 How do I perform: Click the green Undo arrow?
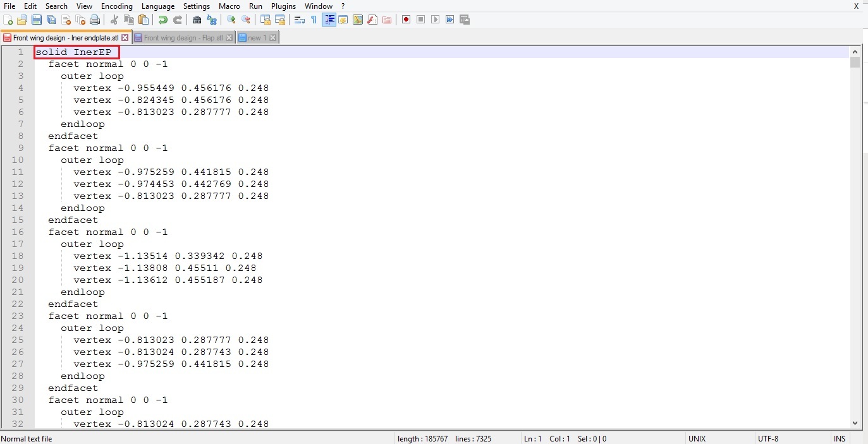[x=163, y=20]
